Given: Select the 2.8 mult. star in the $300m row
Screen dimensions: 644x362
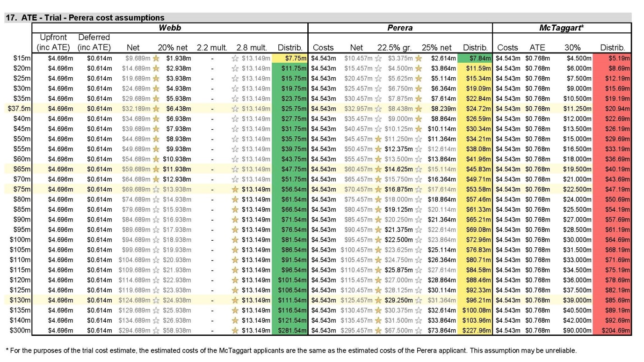Looking at the screenshot, I should 235,331.
